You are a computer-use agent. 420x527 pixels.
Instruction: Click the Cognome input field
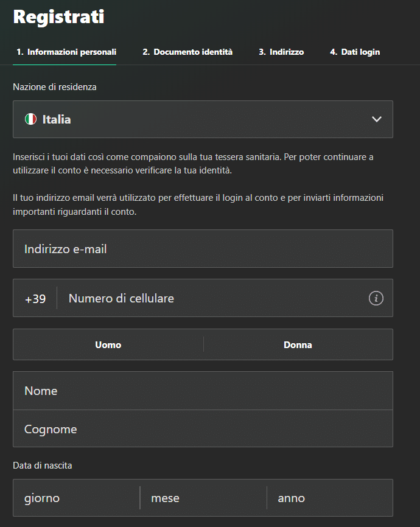pyautogui.click(x=203, y=428)
